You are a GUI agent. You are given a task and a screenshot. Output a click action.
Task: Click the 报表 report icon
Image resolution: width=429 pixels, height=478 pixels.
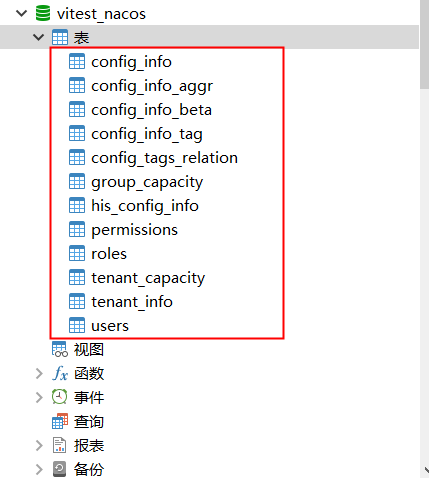(60, 445)
